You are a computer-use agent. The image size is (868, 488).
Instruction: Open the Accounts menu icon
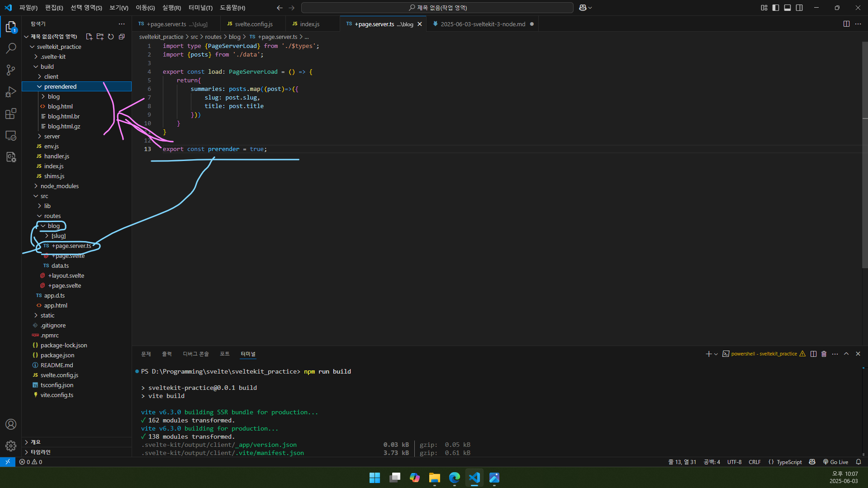(11, 424)
